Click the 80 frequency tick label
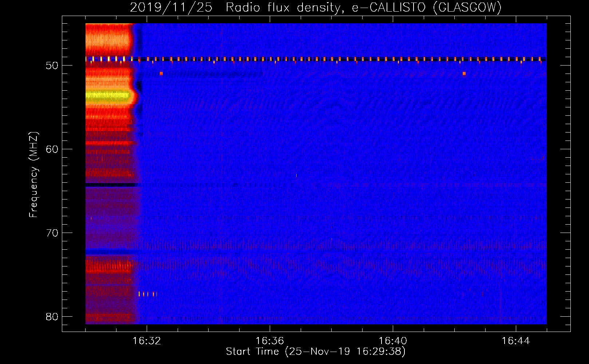This screenshot has width=589, height=364. coord(52,317)
